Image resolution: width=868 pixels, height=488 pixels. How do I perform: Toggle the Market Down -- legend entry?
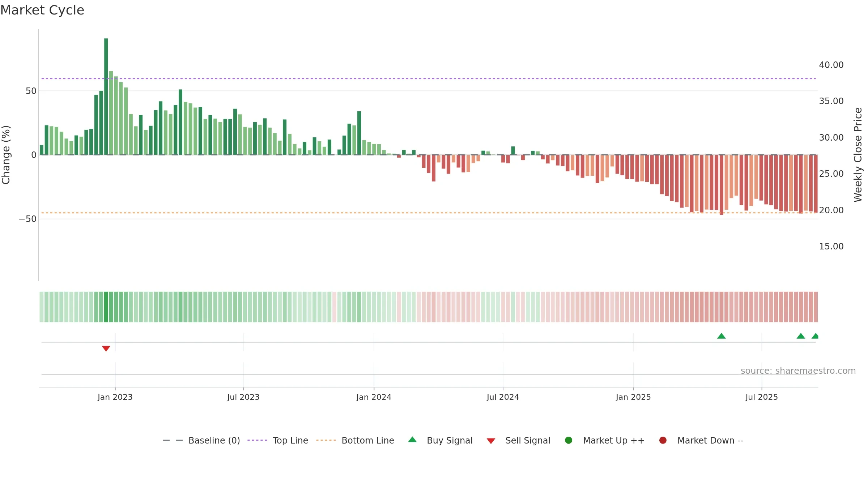(x=701, y=440)
